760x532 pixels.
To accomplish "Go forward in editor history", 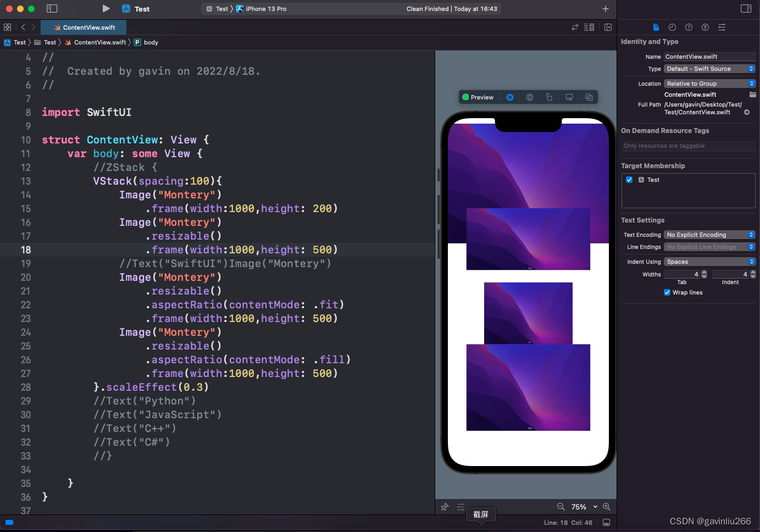I will coord(34,27).
